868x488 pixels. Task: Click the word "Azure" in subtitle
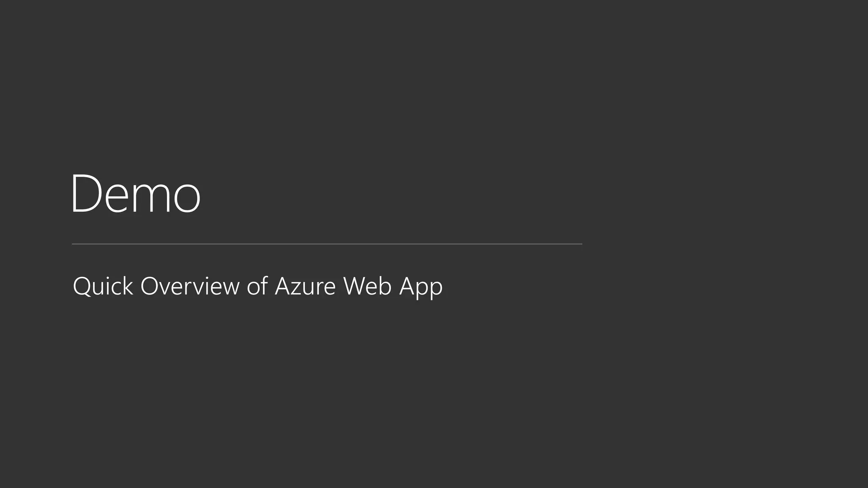pyautogui.click(x=305, y=286)
